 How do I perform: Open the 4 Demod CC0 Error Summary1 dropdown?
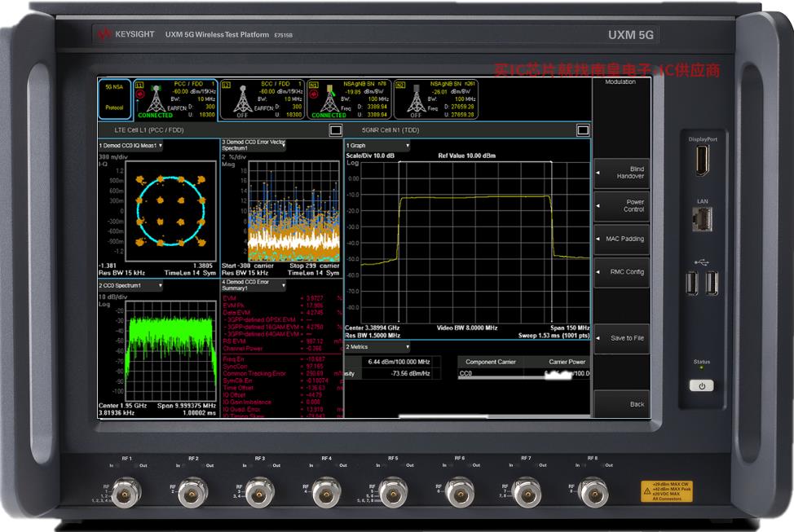[x=254, y=285]
